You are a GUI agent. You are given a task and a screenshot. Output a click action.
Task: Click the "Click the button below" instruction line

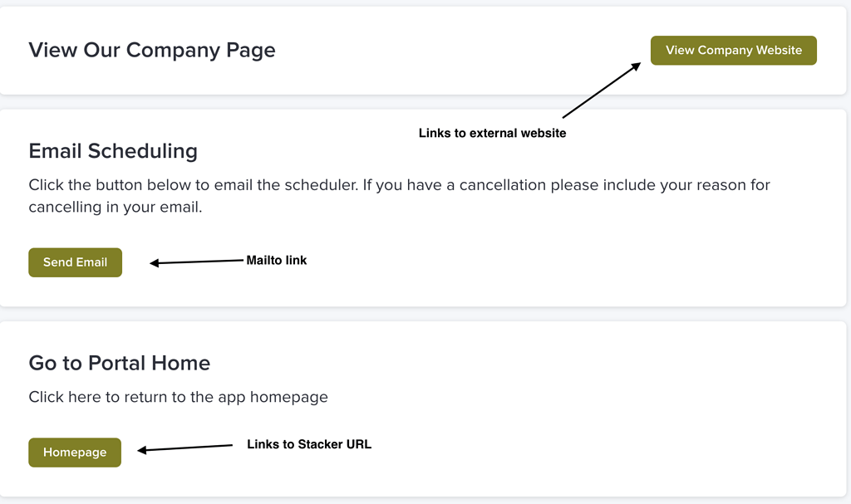pos(399,184)
